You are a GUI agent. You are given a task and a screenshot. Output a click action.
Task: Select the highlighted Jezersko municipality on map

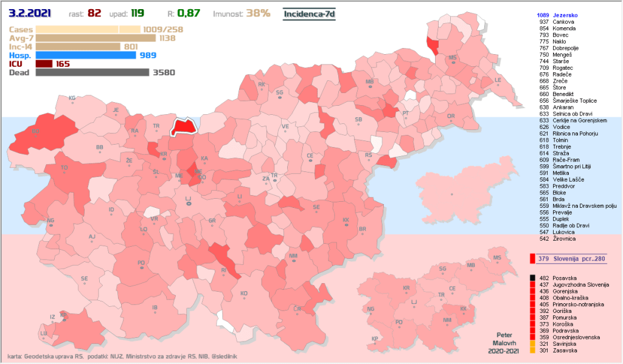click(x=183, y=126)
